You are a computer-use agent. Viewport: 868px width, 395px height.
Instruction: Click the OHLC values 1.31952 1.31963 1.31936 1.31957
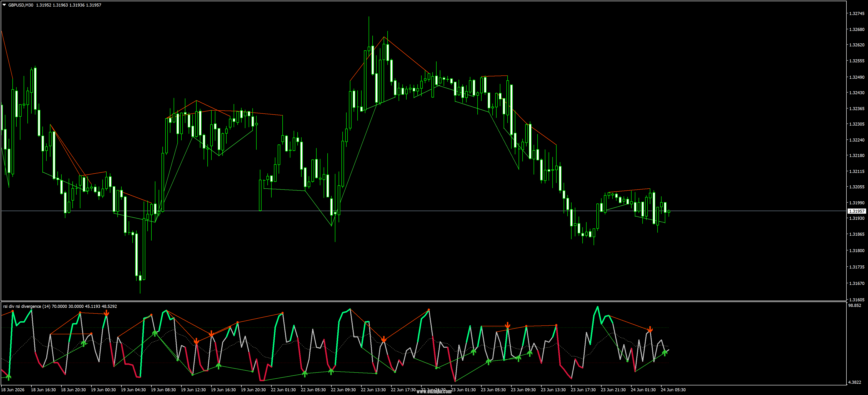[x=69, y=5]
